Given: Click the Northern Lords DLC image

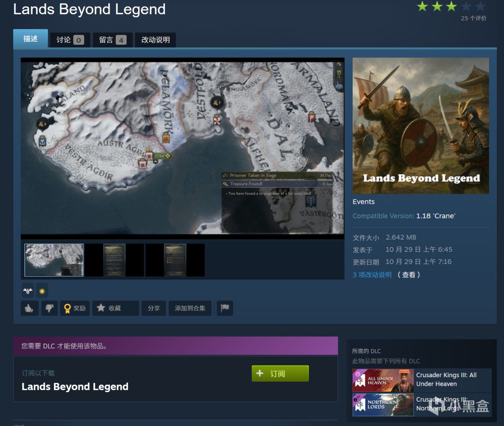Looking at the screenshot, I should click(x=383, y=405).
